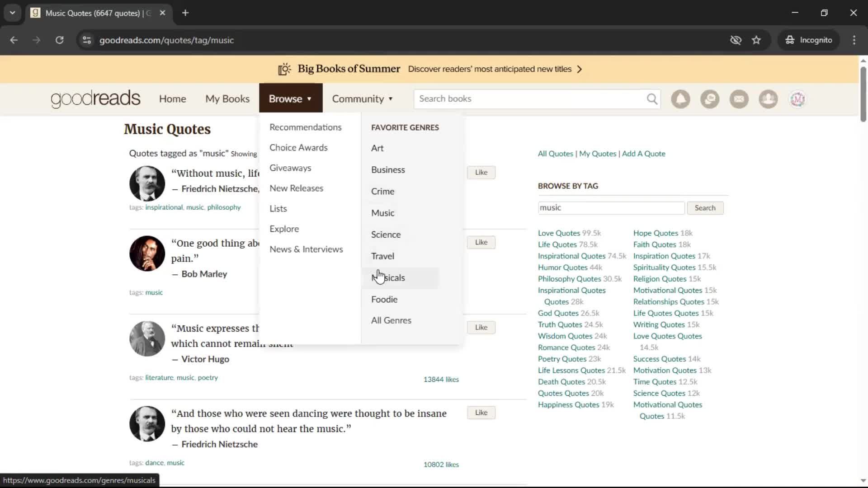
Task: Click the tag Search button
Action: pyautogui.click(x=705, y=208)
